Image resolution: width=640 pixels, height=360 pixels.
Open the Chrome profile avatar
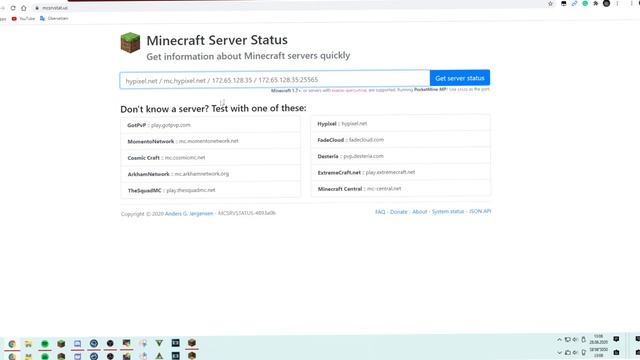tap(607, 4)
